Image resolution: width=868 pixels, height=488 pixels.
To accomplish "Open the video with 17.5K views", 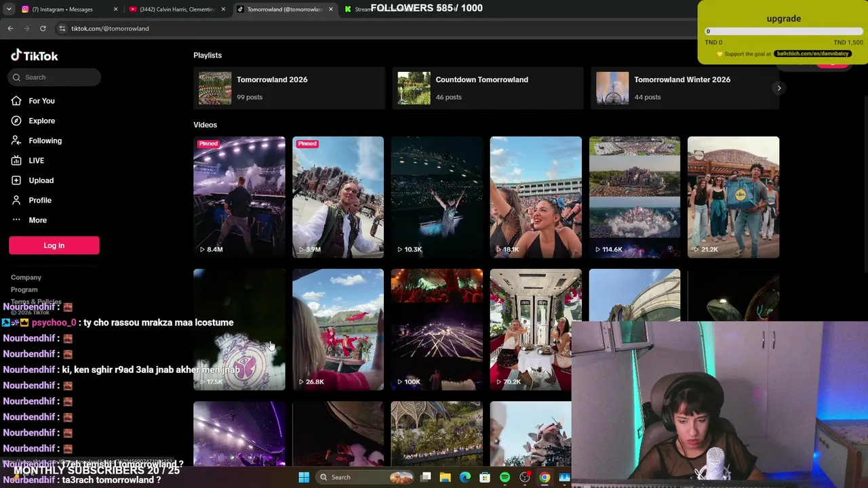I will pyautogui.click(x=239, y=329).
